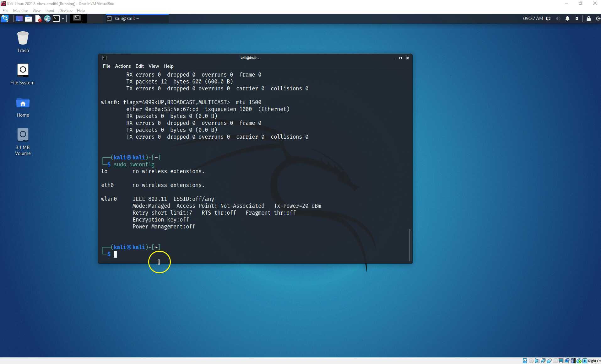Image resolution: width=601 pixels, height=364 pixels.
Task: Open the text editor icon in the panel
Action: (38, 19)
